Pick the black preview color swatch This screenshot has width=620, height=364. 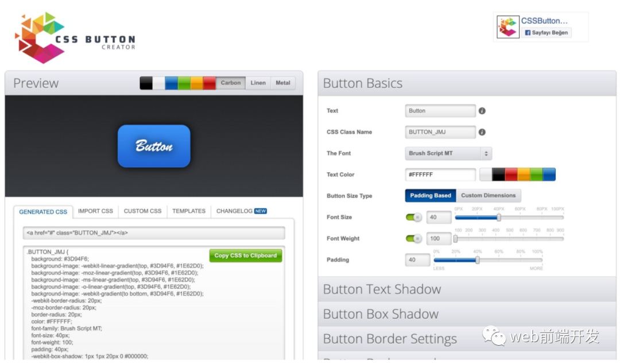pos(146,83)
